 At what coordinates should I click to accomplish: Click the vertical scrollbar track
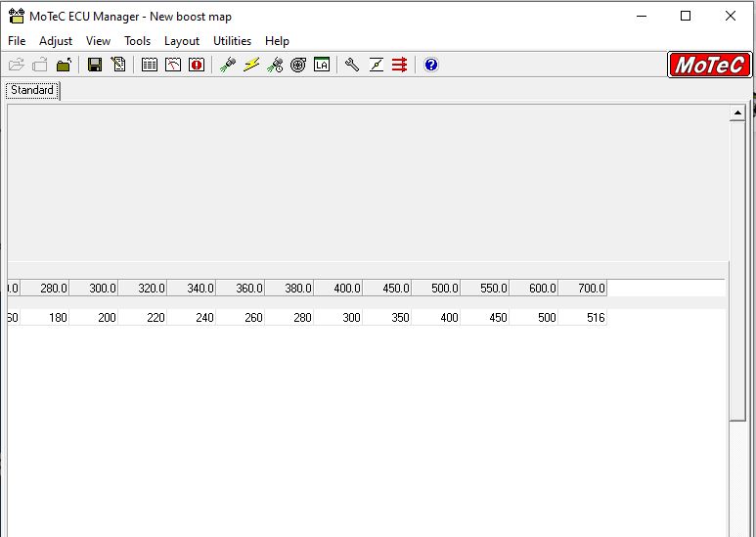click(737, 477)
